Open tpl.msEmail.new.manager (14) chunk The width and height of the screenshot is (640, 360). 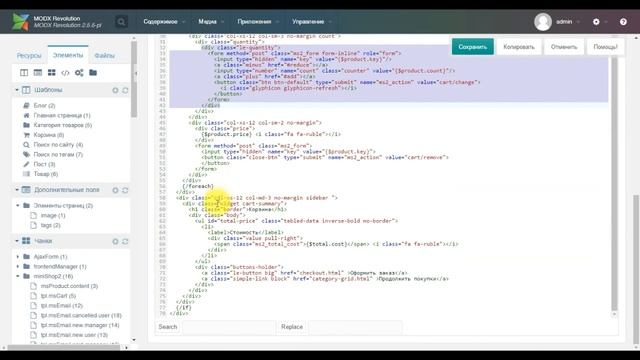pyautogui.click(x=80, y=325)
